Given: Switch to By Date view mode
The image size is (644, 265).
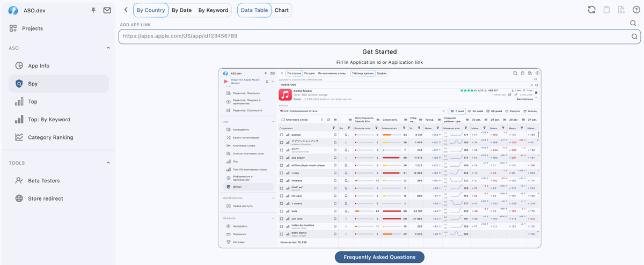Looking at the screenshot, I should tap(181, 10).
